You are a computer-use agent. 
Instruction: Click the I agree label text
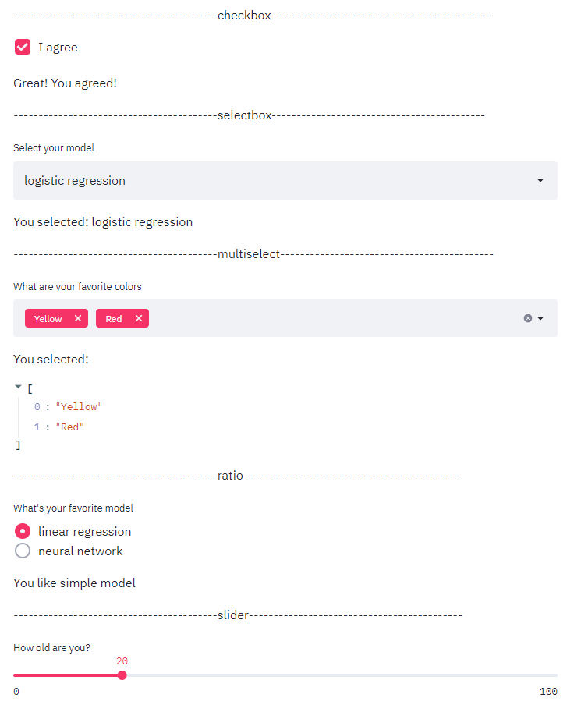[x=58, y=48]
